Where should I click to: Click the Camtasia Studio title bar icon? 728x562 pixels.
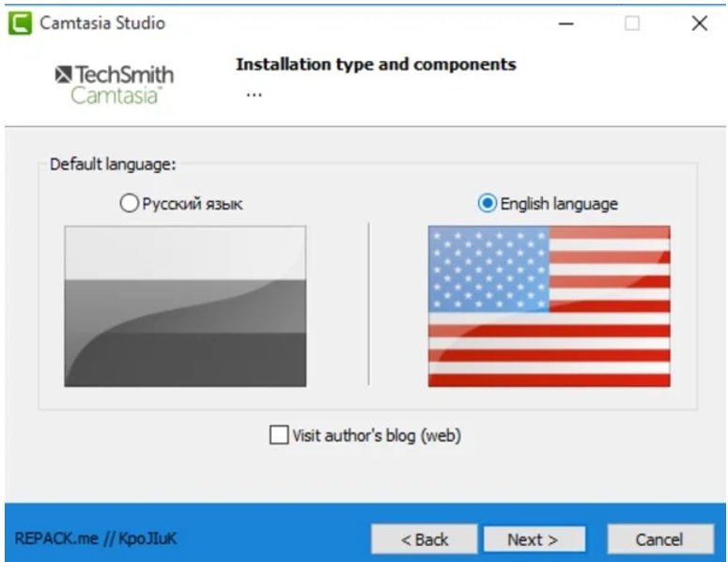[21, 23]
